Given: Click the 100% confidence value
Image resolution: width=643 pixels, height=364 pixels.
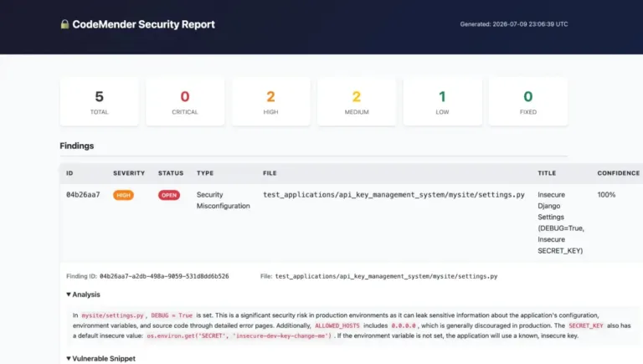Looking at the screenshot, I should pos(606,195).
